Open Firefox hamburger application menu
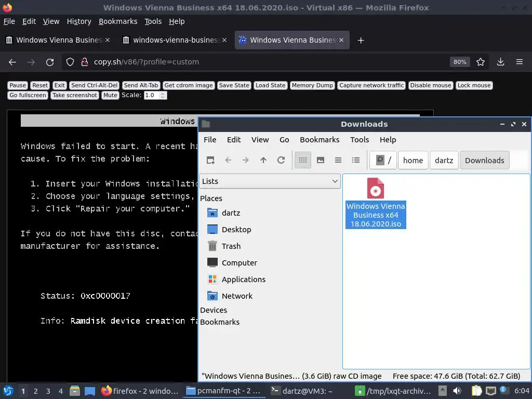The width and height of the screenshot is (532, 399). (520, 62)
